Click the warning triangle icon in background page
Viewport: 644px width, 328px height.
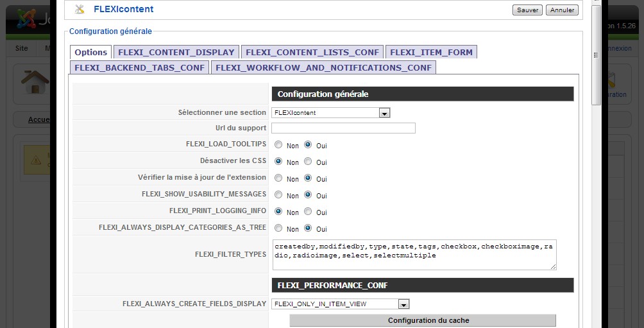tap(36, 160)
